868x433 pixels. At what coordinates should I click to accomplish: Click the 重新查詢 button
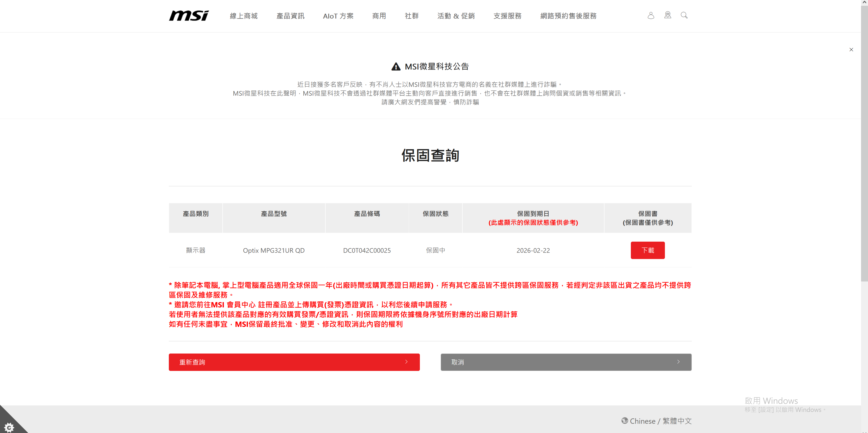pyautogui.click(x=294, y=362)
